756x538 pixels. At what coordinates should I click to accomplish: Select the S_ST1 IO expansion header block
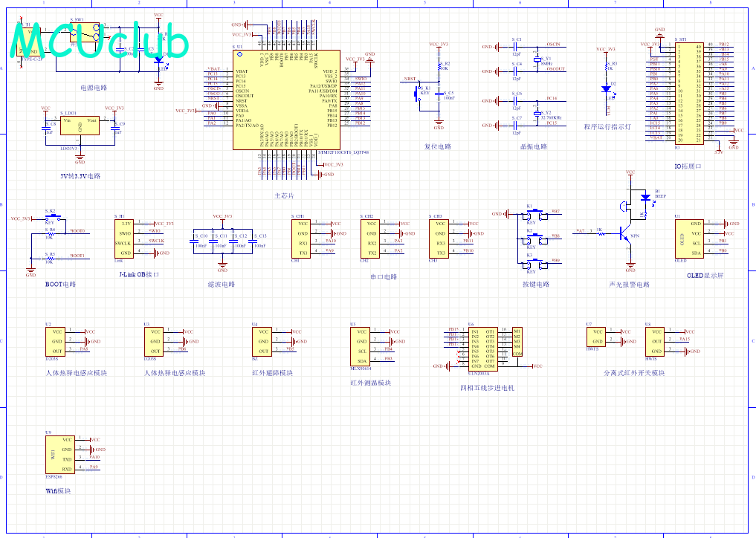pyautogui.click(x=689, y=93)
